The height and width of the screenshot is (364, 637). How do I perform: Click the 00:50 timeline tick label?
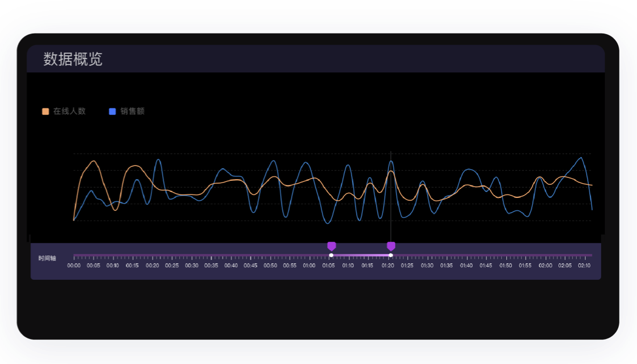[270, 266]
